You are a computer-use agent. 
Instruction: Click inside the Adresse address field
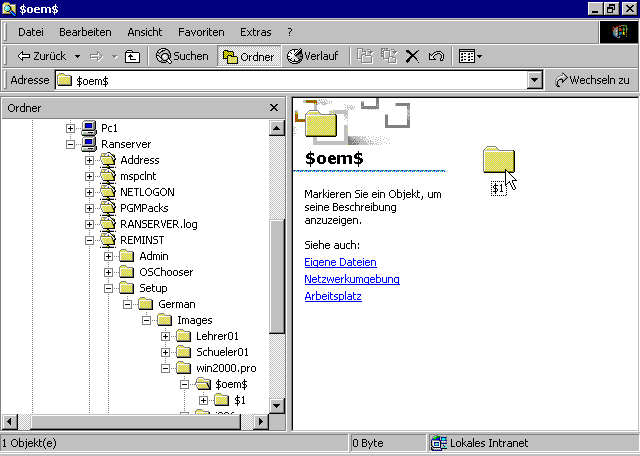pos(291,80)
